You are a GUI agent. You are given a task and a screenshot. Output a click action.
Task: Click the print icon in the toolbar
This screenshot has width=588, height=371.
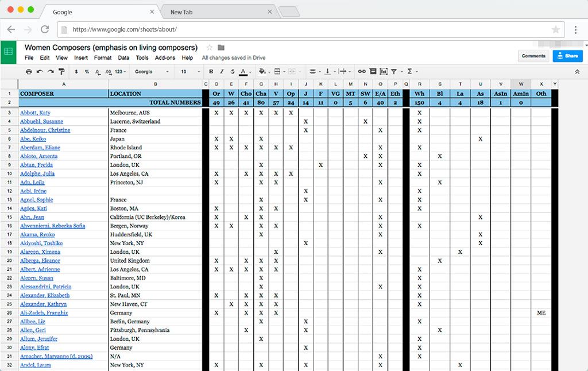point(29,71)
